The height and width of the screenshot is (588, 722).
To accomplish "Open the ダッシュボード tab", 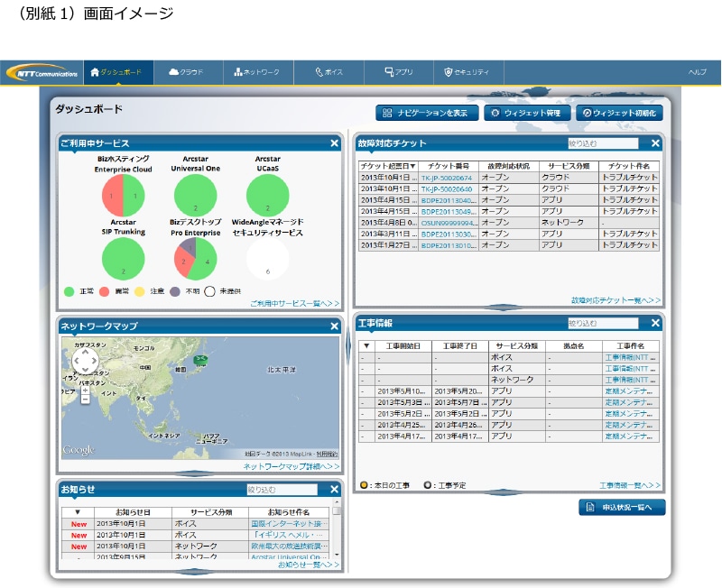I will point(118,72).
